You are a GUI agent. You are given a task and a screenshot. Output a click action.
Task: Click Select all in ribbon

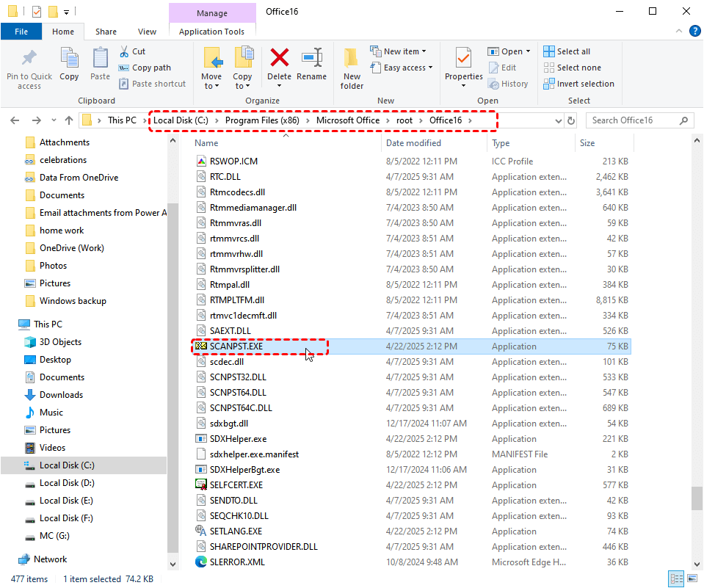point(567,51)
